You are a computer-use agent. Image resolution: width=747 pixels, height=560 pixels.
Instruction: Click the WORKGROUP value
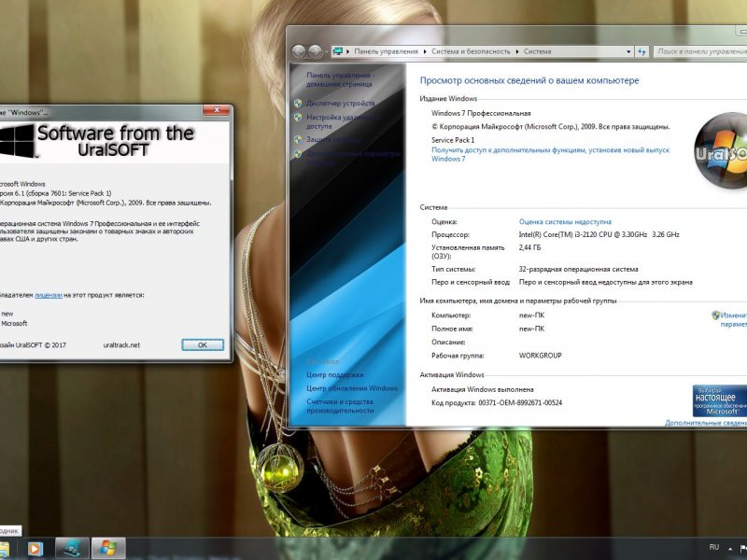[x=541, y=356]
